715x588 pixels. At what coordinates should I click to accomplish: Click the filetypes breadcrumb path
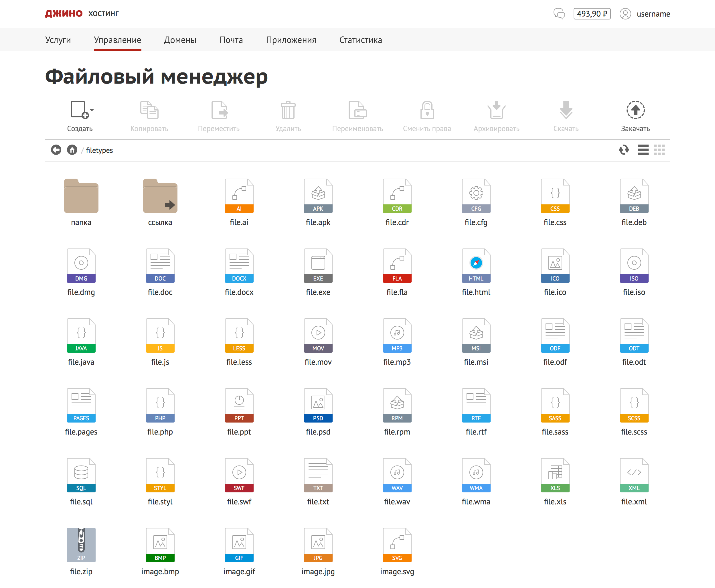[99, 150]
